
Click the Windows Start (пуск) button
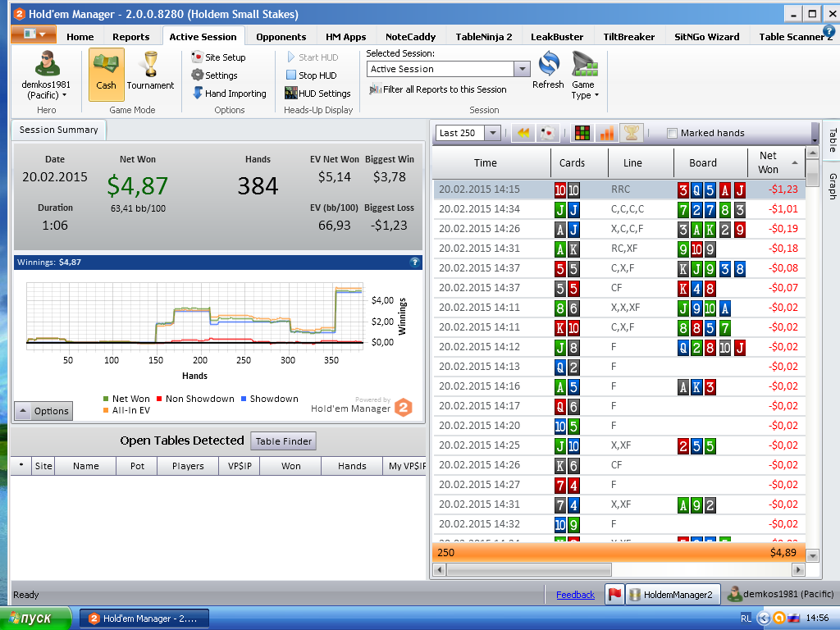tap(35, 619)
